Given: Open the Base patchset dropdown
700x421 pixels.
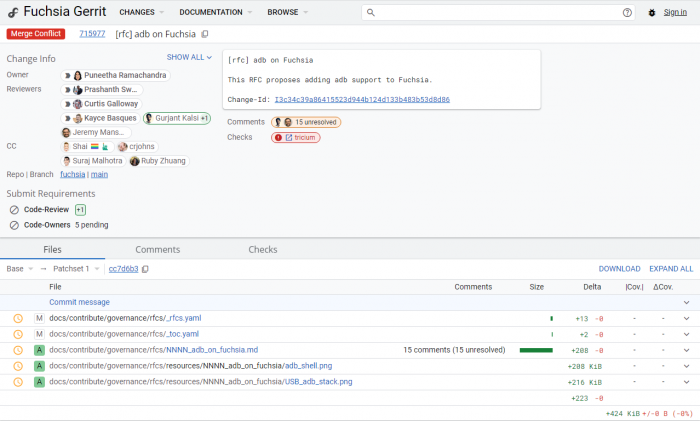Looking at the screenshot, I should [20, 269].
